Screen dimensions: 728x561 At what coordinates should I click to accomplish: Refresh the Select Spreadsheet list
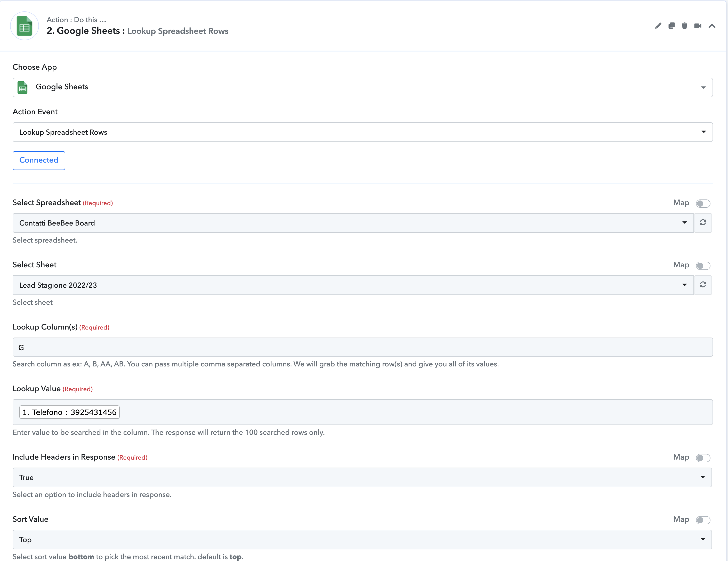point(703,223)
